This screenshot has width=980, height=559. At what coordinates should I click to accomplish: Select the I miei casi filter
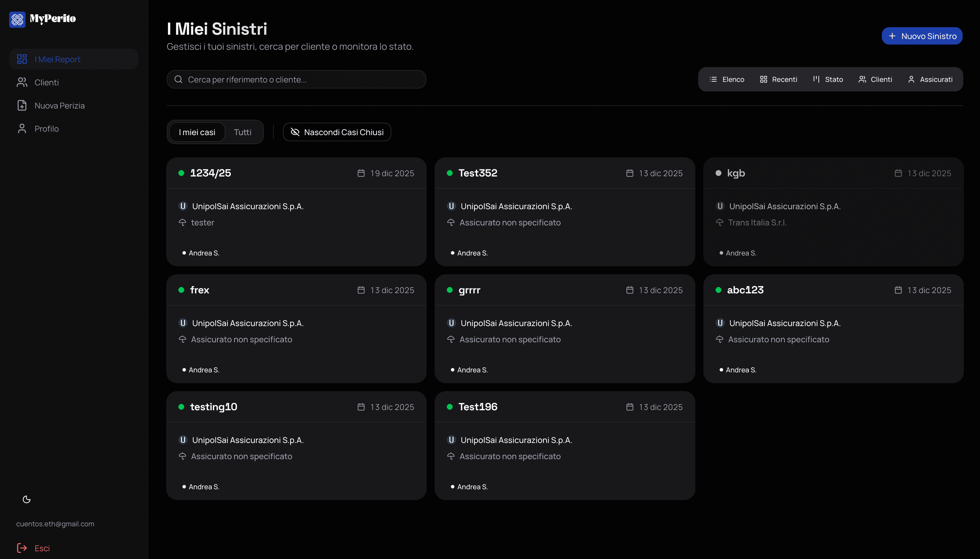pos(197,132)
